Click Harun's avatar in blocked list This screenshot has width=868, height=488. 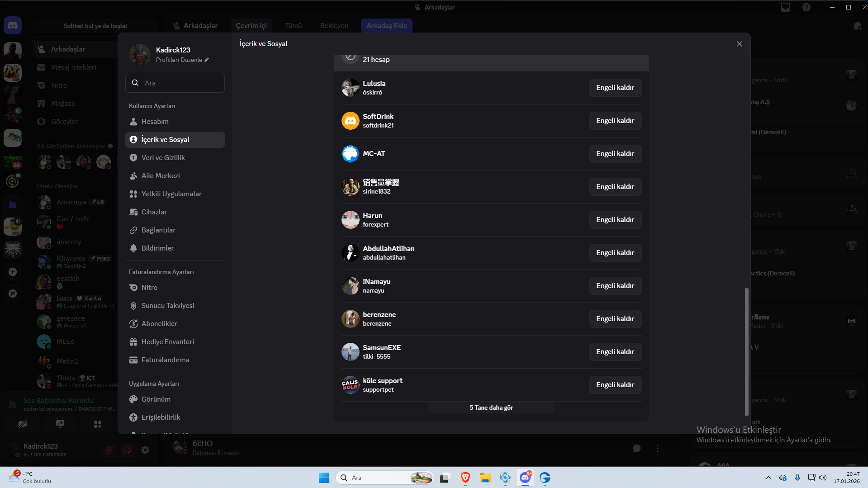click(x=351, y=220)
